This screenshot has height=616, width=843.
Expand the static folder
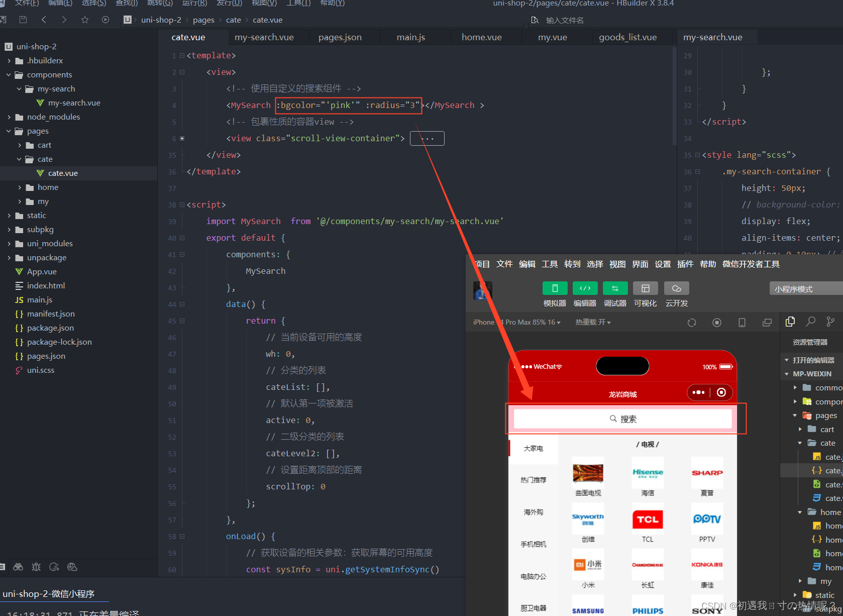click(x=9, y=216)
